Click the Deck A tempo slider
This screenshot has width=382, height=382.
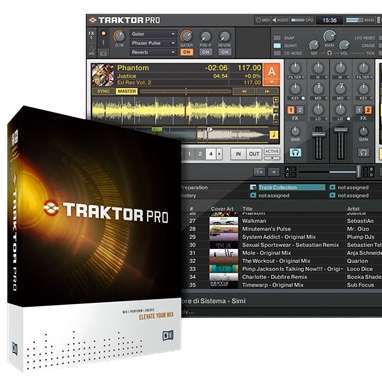click(x=185, y=91)
